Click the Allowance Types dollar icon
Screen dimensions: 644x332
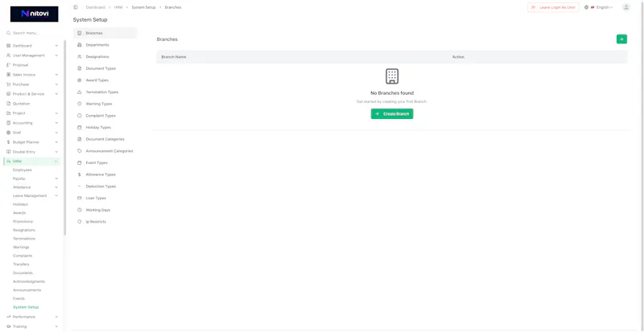(79, 174)
